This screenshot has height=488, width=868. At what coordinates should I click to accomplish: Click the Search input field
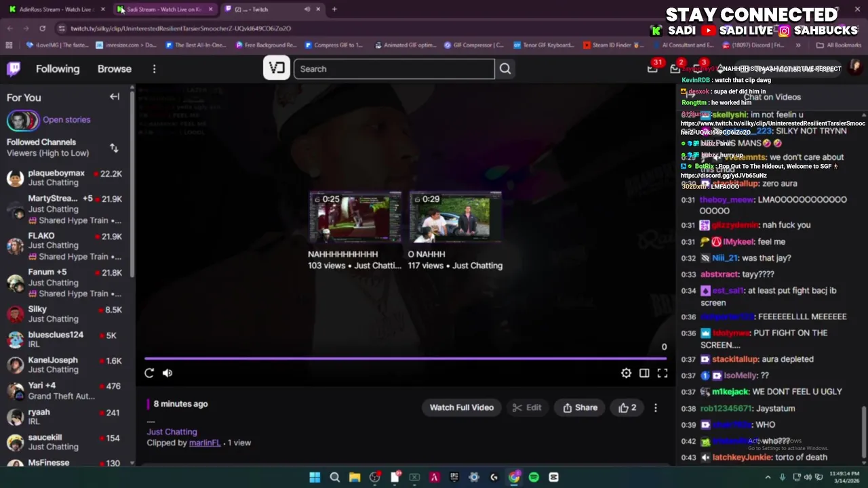(x=395, y=68)
